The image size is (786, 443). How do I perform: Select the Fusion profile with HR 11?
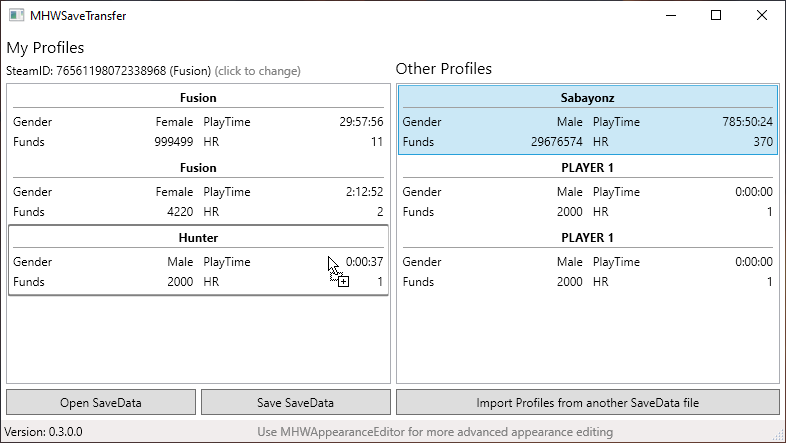click(x=199, y=120)
